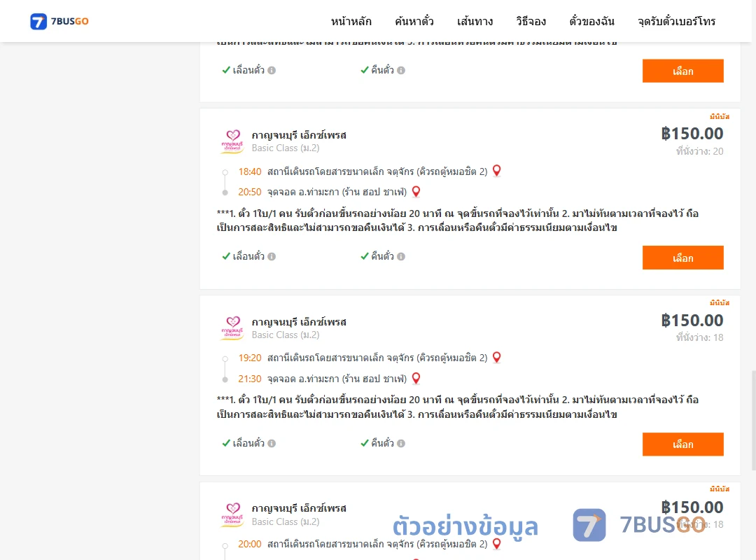Click มินิบัส label above the 18:40 card price

click(720, 116)
